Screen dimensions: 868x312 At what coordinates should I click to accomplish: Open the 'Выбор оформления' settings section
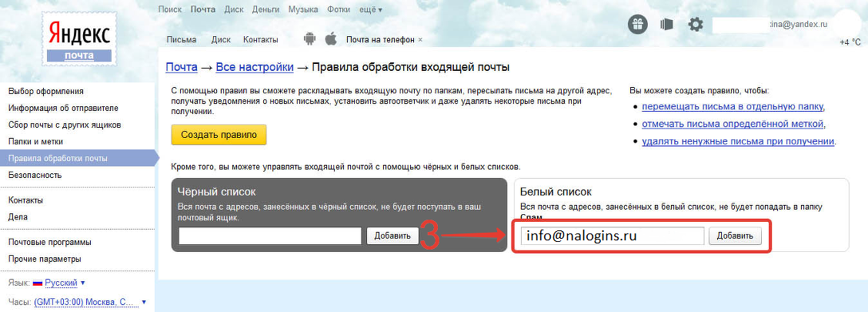46,92
